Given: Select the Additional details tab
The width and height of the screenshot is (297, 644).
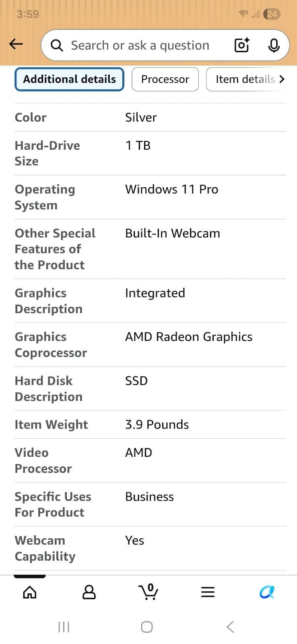Looking at the screenshot, I should (69, 79).
